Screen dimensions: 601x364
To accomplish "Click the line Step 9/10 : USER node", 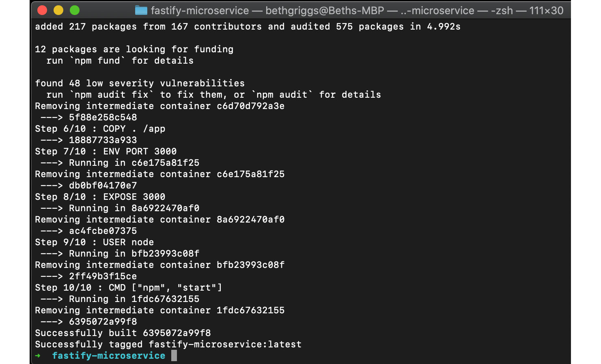I will coord(94,242).
